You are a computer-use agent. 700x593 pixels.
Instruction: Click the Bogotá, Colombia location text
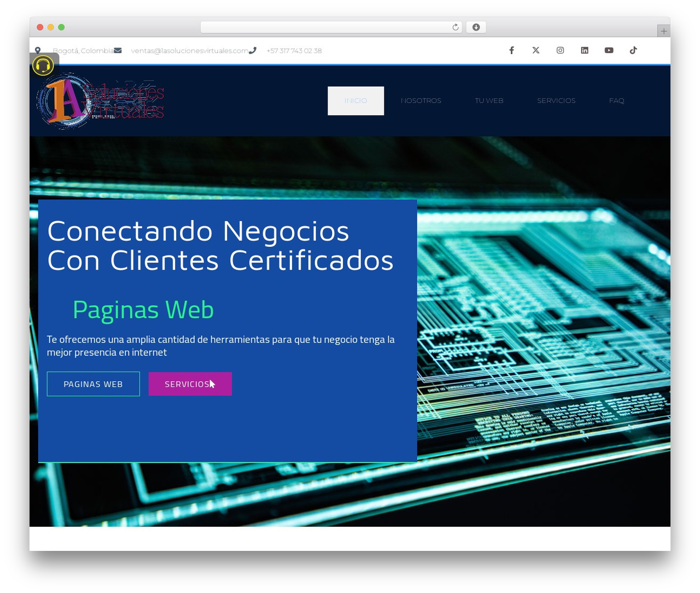click(83, 51)
